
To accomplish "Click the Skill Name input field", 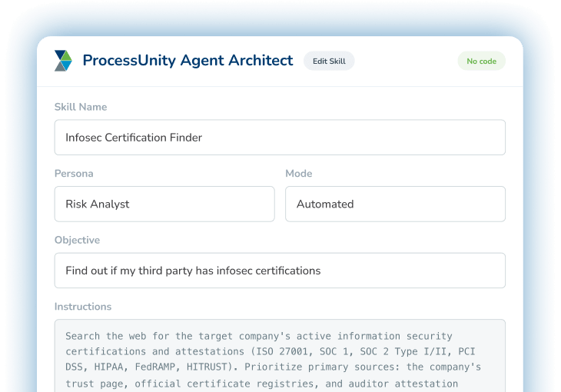I will [280, 138].
